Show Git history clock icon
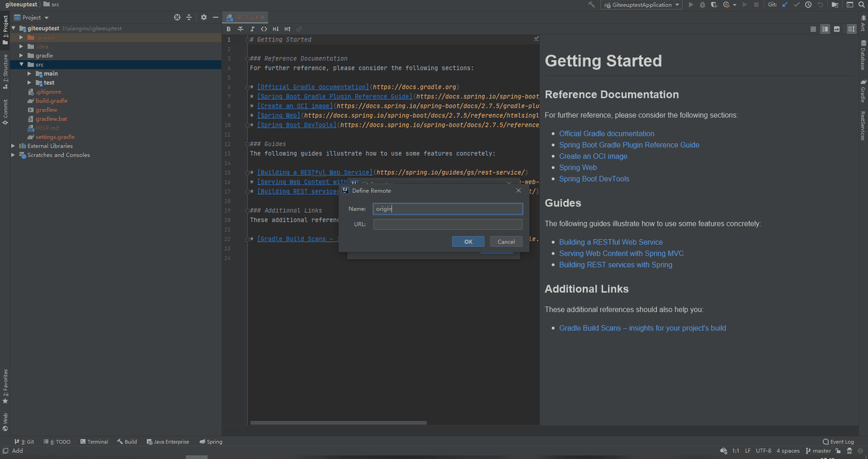Viewport: 868px width, 459px height. (808, 5)
